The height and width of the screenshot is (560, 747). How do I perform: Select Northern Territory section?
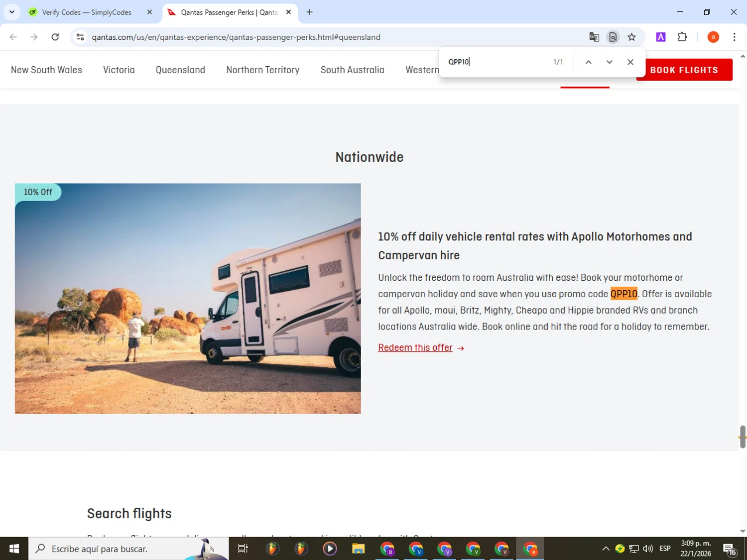click(263, 70)
